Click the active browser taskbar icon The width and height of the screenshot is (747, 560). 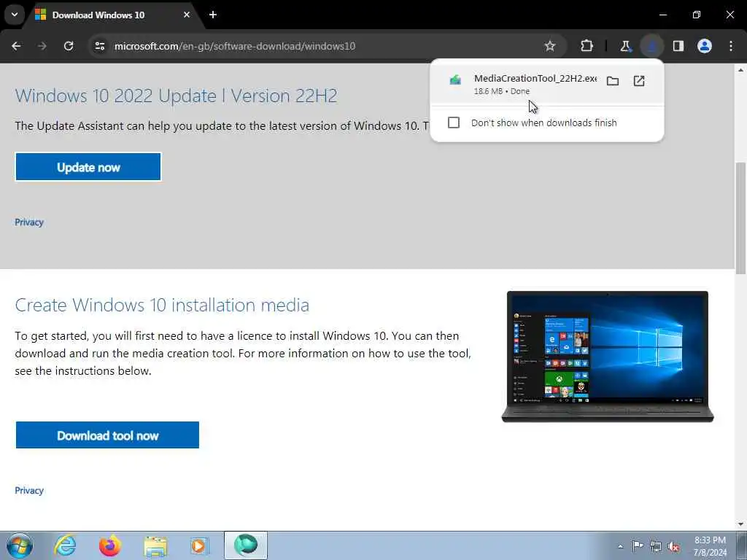246,545
